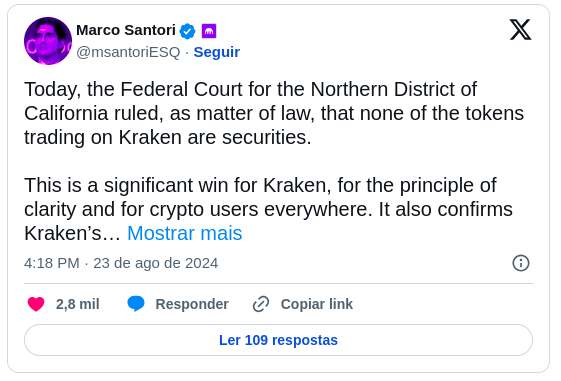Expand the tweet with Mostrar mais
561x381 pixels.
185,233
